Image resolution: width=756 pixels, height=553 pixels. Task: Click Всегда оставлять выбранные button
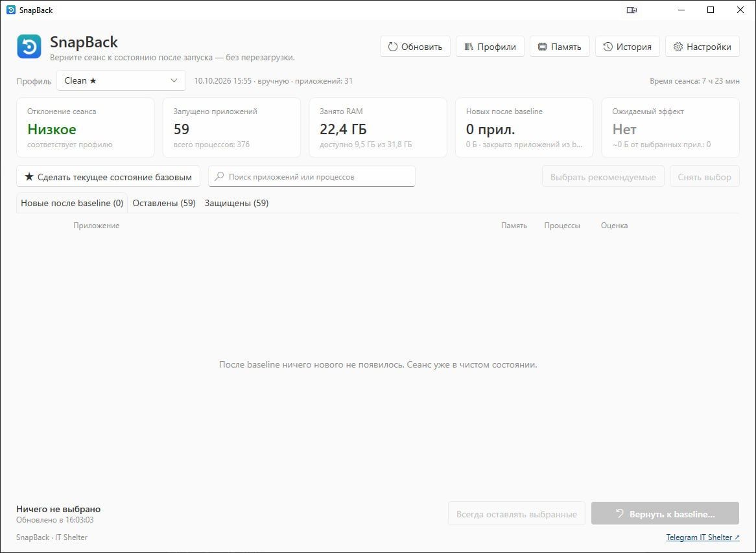tap(516, 514)
